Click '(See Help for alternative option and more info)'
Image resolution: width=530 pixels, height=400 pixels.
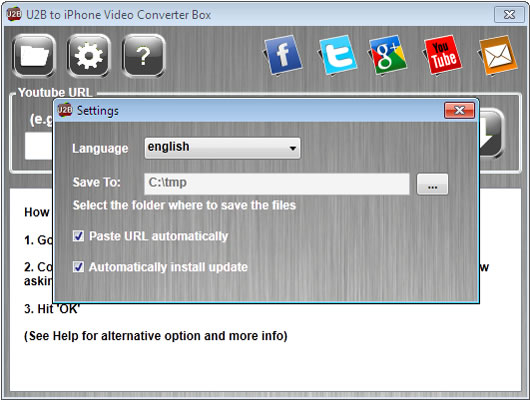pyautogui.click(x=156, y=336)
